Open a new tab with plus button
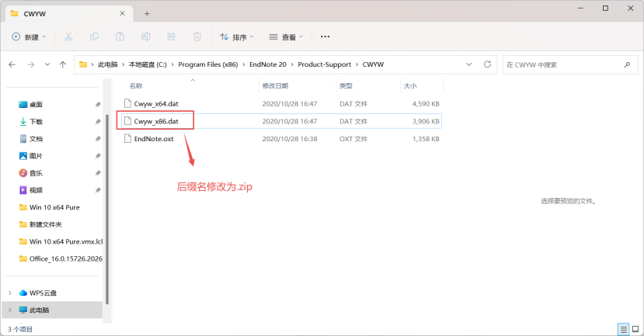 (x=147, y=13)
